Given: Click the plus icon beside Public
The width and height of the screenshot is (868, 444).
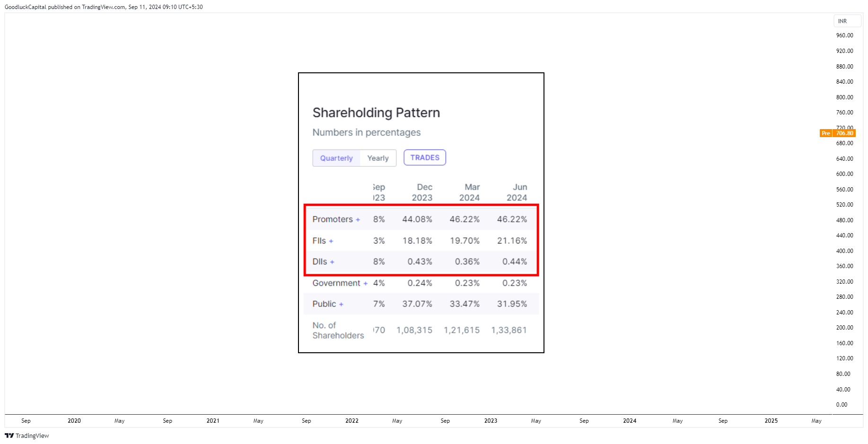Looking at the screenshot, I should point(341,305).
